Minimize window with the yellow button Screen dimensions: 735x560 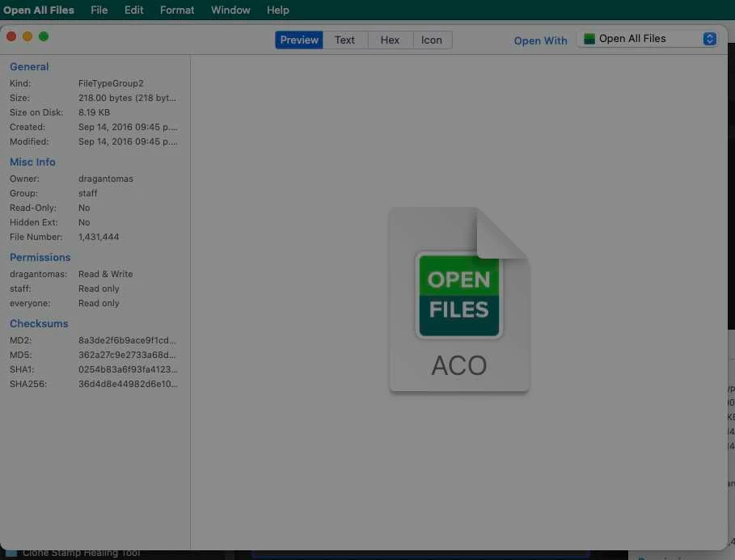click(27, 36)
